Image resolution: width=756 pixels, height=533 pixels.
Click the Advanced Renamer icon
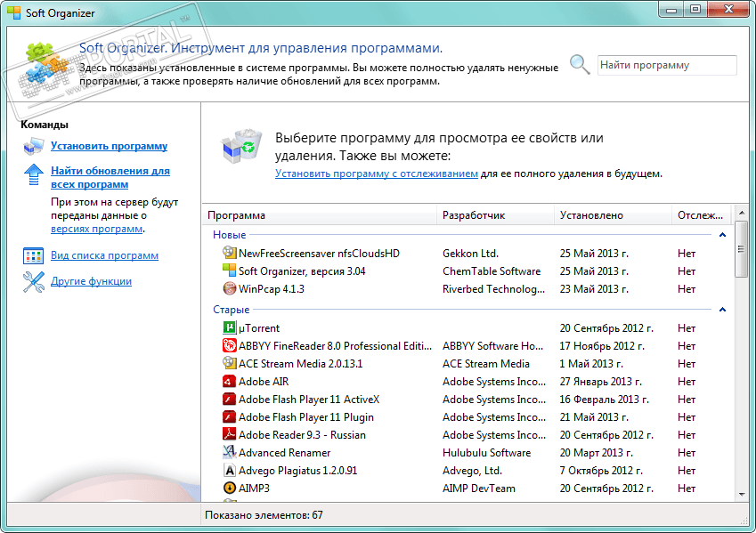point(229,452)
